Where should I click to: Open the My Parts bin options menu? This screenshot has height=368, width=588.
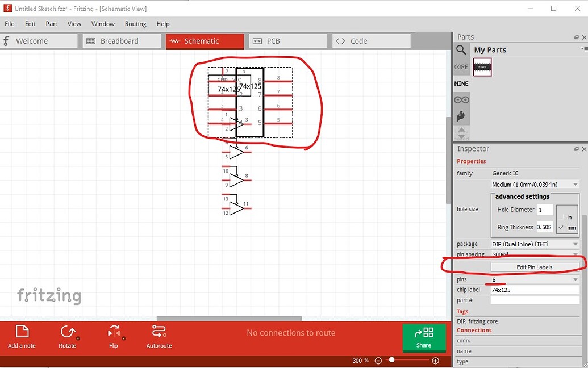(584, 49)
